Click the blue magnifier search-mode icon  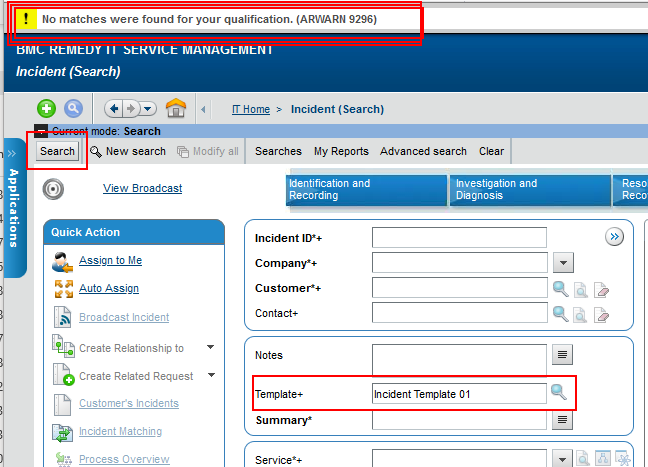click(73, 109)
